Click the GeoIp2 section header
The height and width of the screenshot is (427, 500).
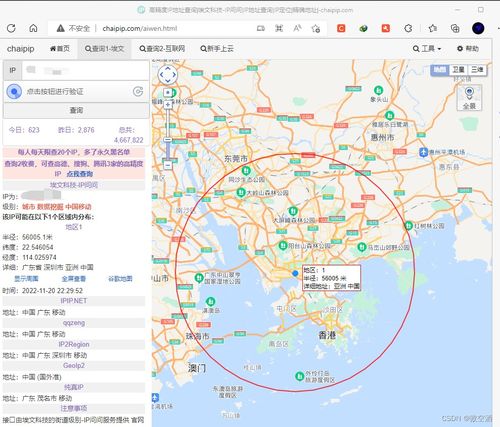pyautogui.click(x=74, y=366)
